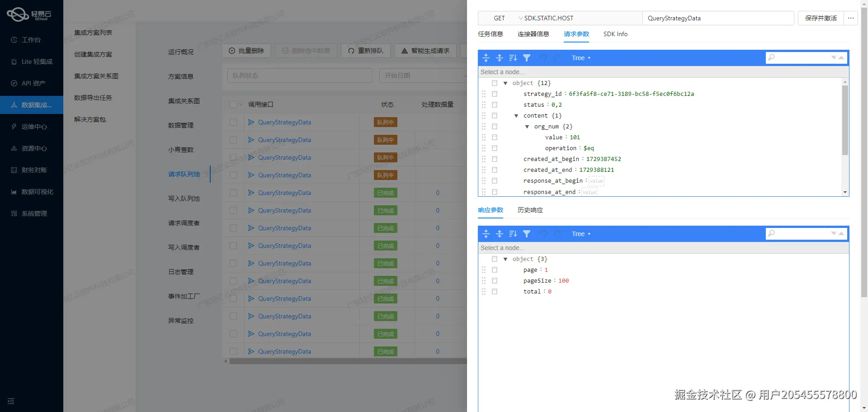Open action menu for pageSize node
Viewport: 868px width, 412px height.
point(495,281)
